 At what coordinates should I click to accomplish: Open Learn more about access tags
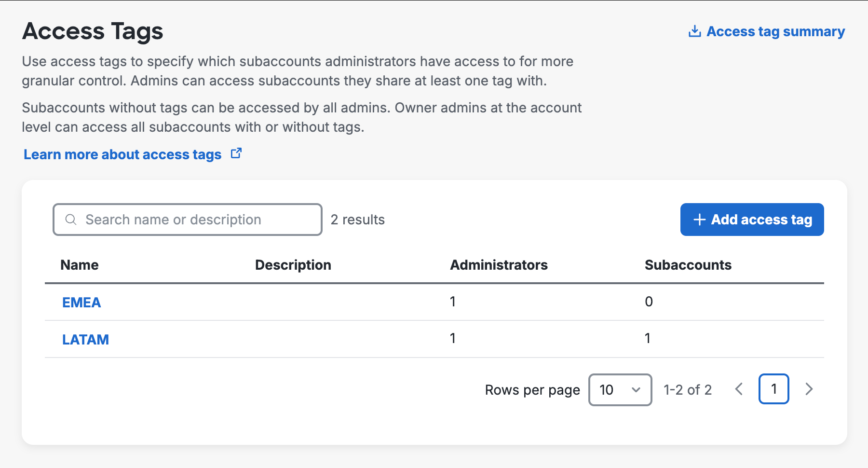tap(122, 154)
